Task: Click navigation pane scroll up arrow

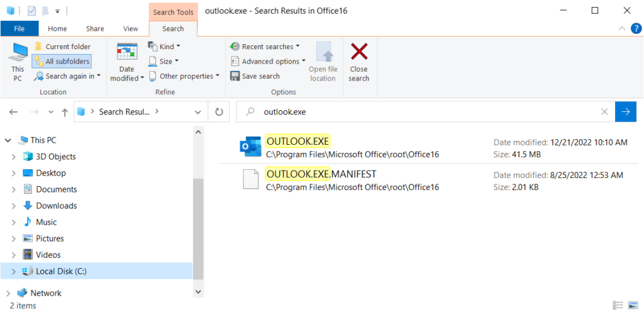Action: 198,132
